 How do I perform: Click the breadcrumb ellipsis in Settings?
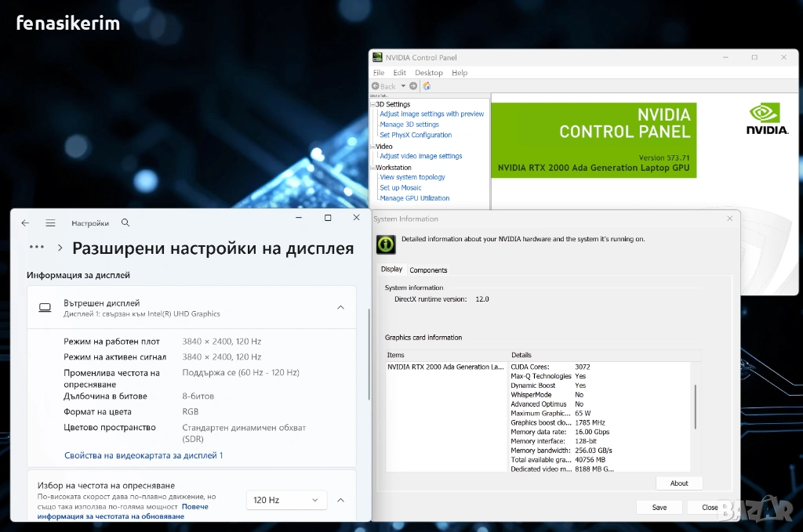[x=37, y=248]
